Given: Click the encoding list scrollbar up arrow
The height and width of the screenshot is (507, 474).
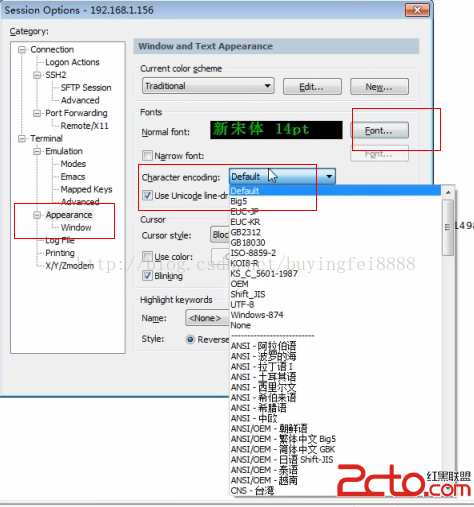Looking at the screenshot, I should pyautogui.click(x=448, y=192).
